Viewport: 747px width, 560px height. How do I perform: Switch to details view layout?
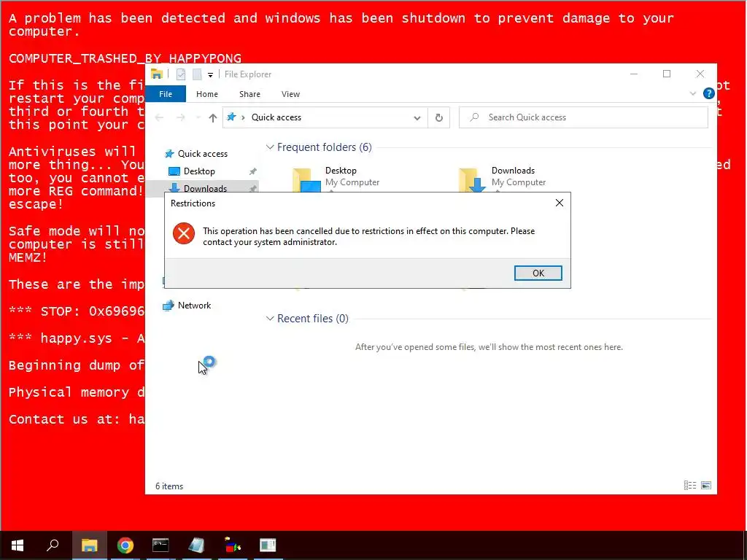pos(690,485)
